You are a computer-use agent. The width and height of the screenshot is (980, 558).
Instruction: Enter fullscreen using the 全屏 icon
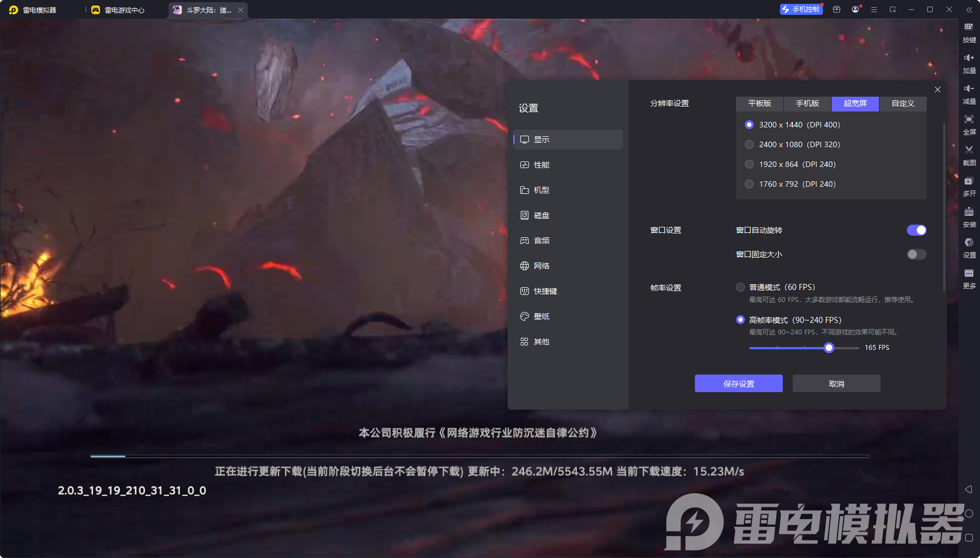(969, 125)
